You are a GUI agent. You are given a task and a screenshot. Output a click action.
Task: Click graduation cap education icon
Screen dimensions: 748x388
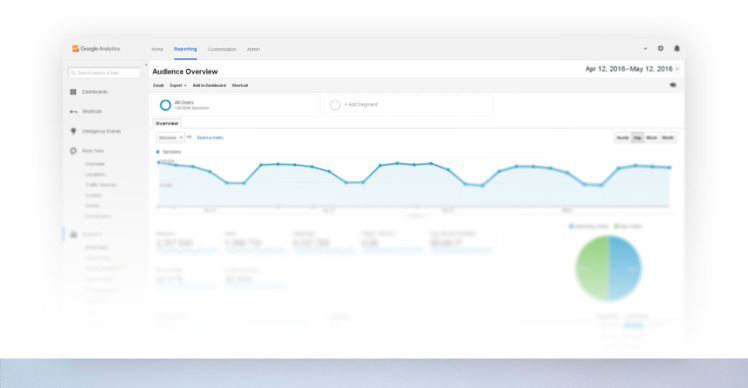pos(673,85)
